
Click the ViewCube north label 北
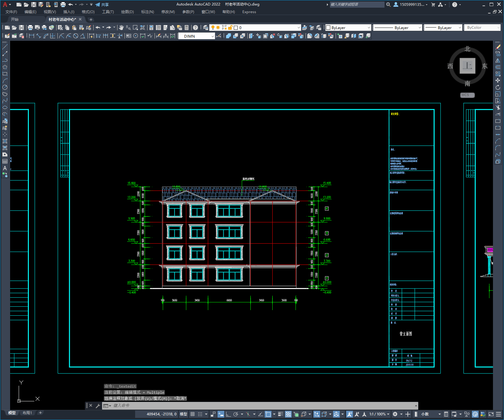[467, 49]
